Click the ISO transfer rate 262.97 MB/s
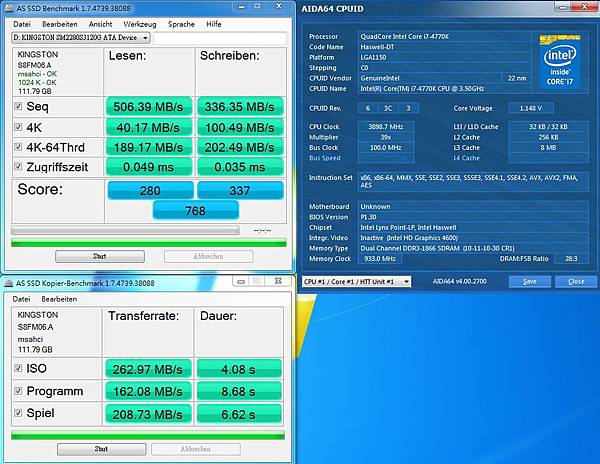Screen dimensions: 600x464 pos(148,369)
